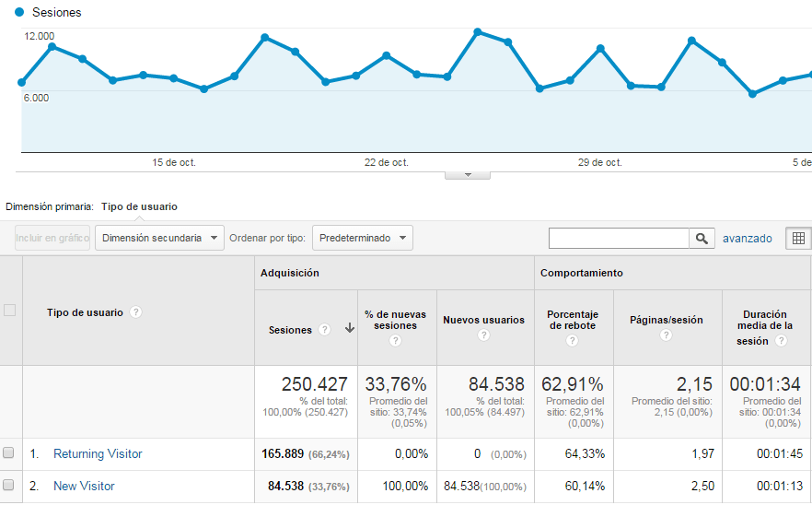The image size is (812, 505).
Task: Collapse the chart with the arrow handle
Action: (x=467, y=174)
